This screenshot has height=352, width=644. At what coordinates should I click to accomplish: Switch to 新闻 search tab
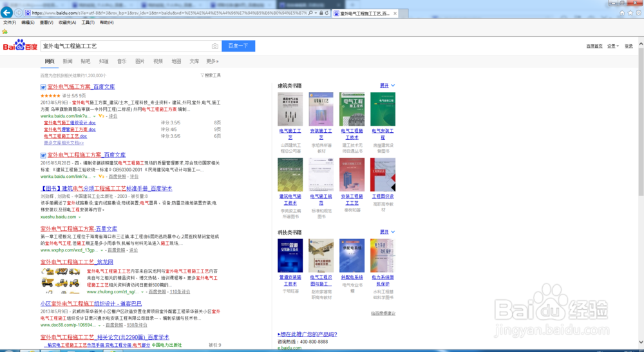[x=68, y=61]
